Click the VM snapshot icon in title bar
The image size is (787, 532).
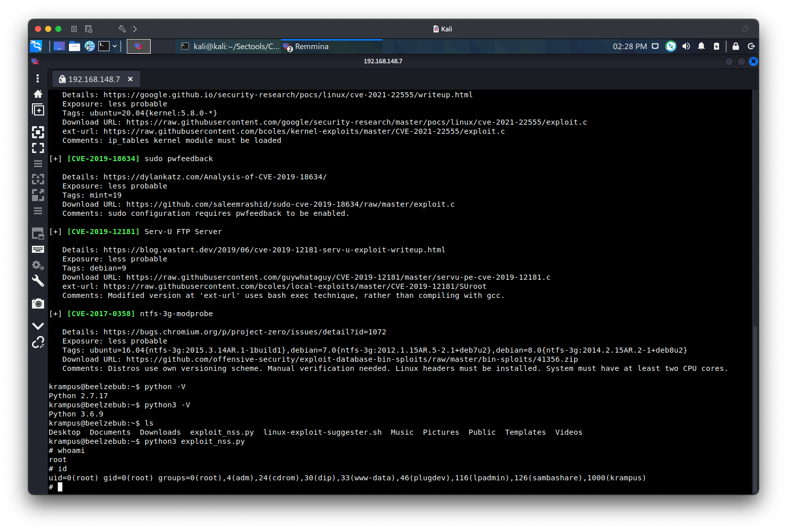(89, 29)
